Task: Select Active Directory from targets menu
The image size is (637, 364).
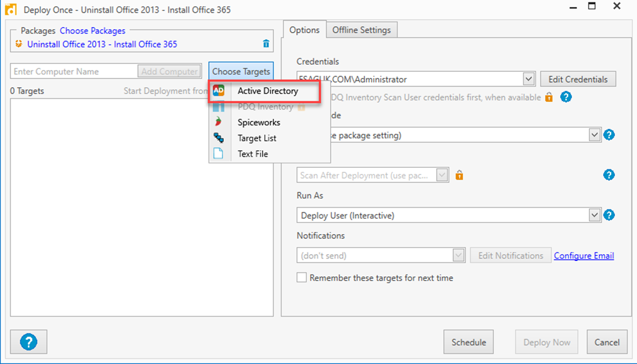Action: pyautogui.click(x=268, y=91)
